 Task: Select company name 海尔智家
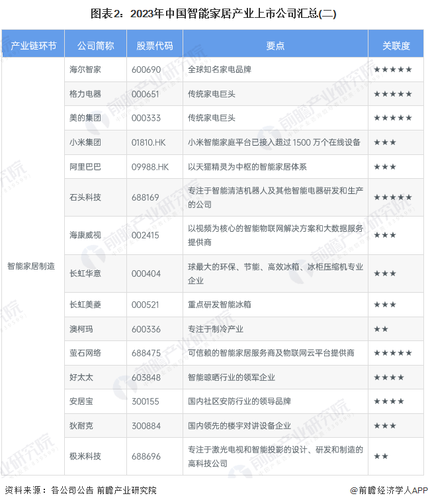[85, 70]
